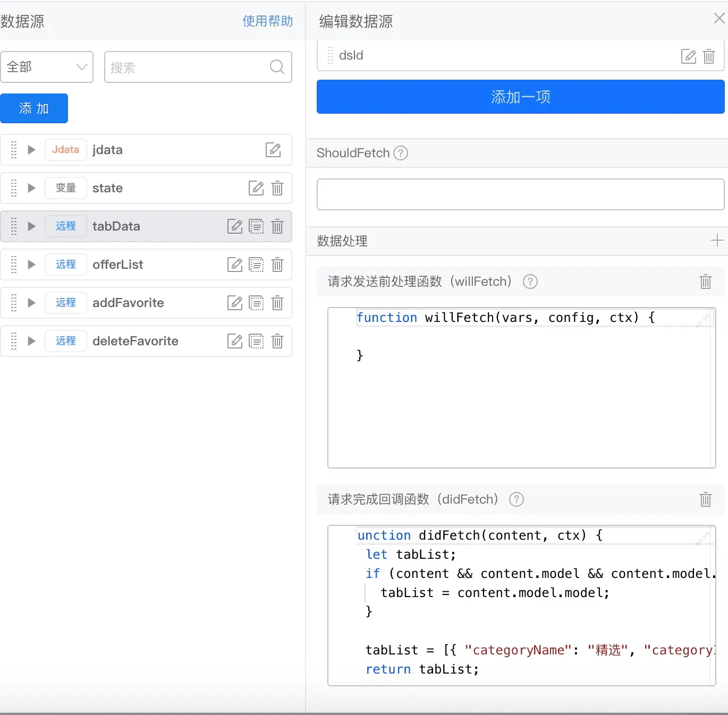Screen dimensions: 728x715
Task: Delete the didFetch callback function
Action: coord(706,499)
